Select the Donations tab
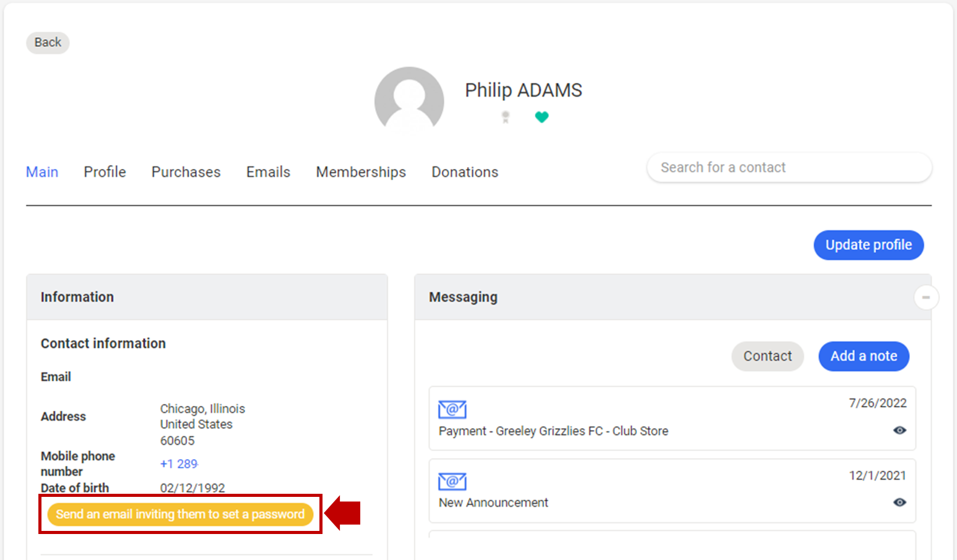This screenshot has width=957, height=560. click(465, 172)
